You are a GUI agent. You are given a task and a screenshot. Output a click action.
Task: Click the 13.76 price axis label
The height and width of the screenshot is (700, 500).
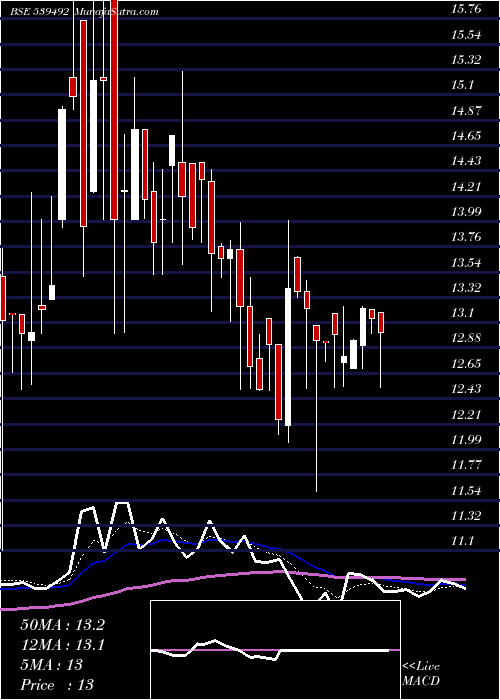coord(466,237)
